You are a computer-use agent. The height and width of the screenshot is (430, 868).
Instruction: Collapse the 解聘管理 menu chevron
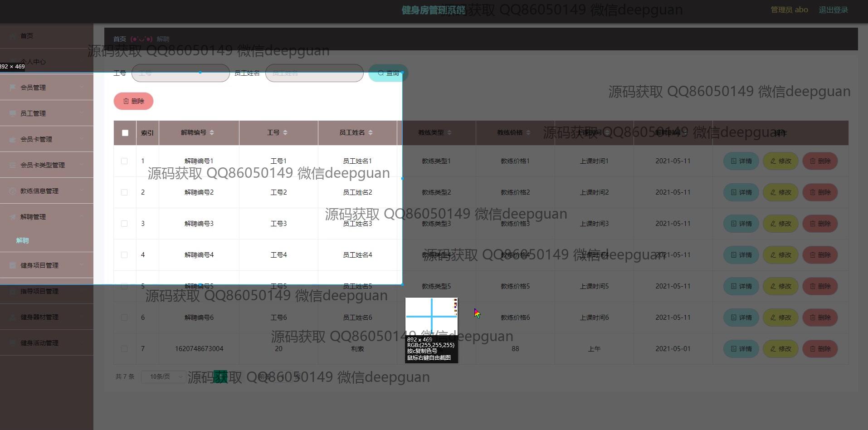coord(82,217)
